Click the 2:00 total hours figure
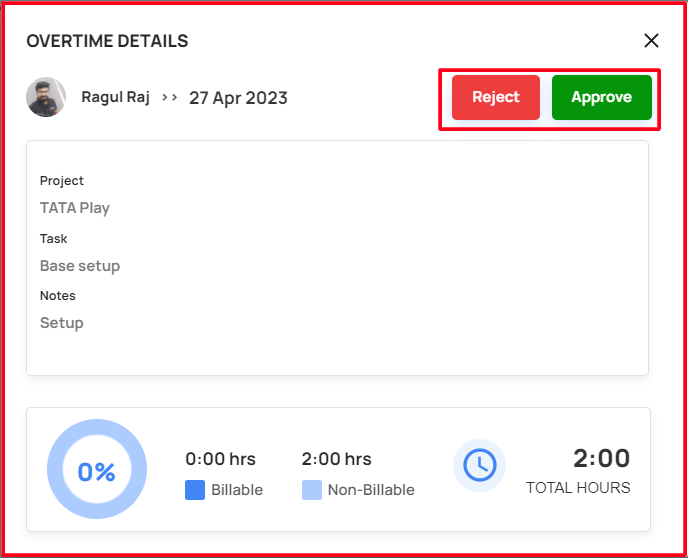 pos(602,458)
